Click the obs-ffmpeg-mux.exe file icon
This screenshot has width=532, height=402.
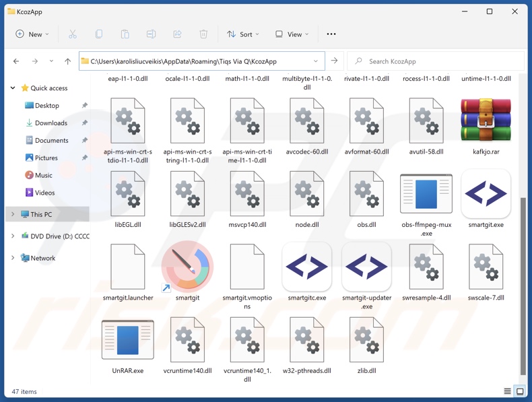click(426, 195)
